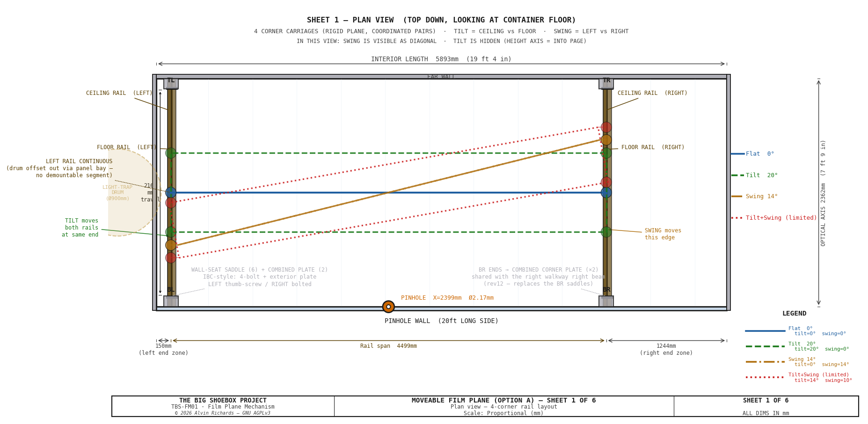Viewport: 868px width, 424px height.
Task: Click 'BR ENDS → COMBINED CORNER PLATE (×2)' note
Action: click(x=538, y=277)
